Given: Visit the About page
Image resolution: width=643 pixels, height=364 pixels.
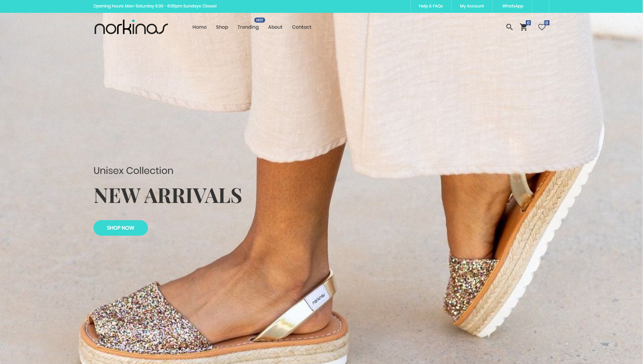Looking at the screenshot, I should click(x=275, y=27).
